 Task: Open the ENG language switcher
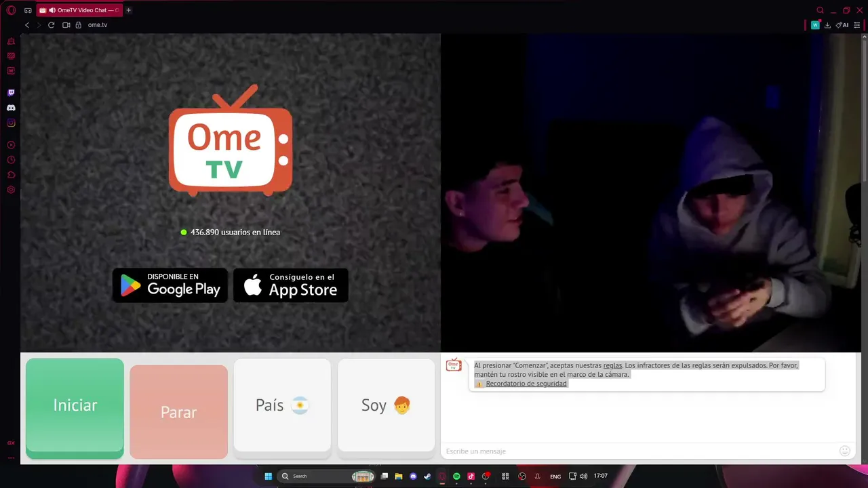pos(555,476)
